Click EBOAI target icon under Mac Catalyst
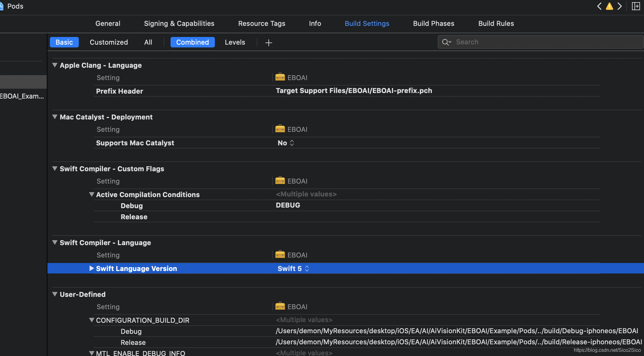 click(x=280, y=129)
